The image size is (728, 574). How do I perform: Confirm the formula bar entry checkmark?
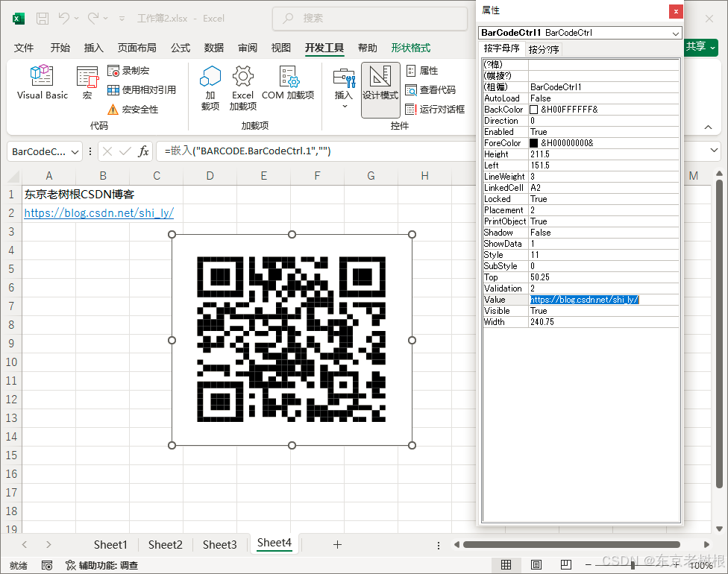(125, 151)
